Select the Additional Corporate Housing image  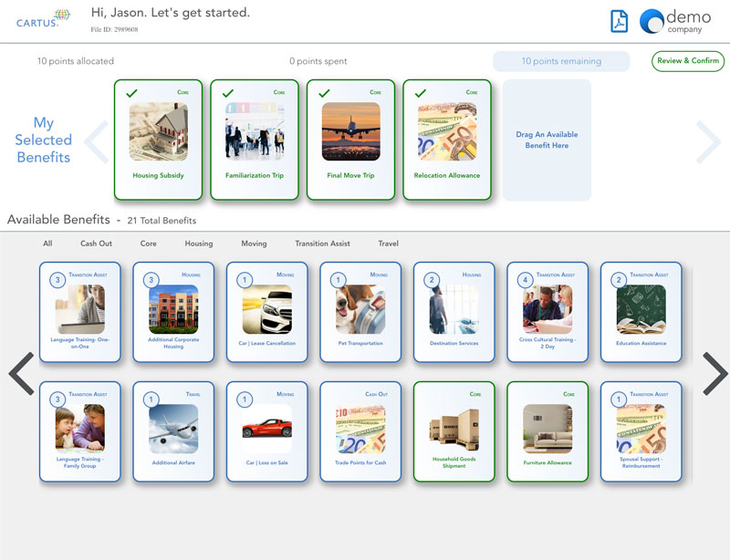pyautogui.click(x=173, y=309)
